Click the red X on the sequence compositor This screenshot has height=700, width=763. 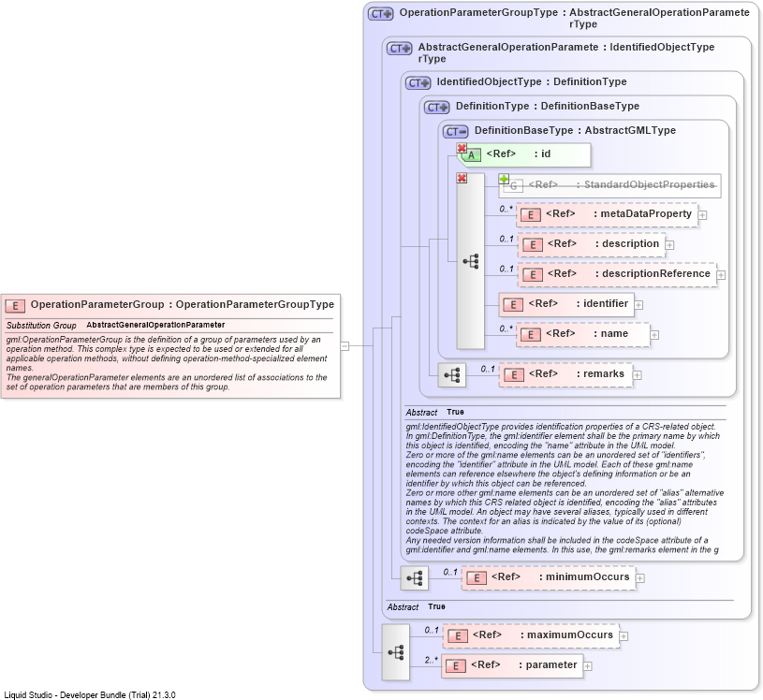(x=462, y=178)
